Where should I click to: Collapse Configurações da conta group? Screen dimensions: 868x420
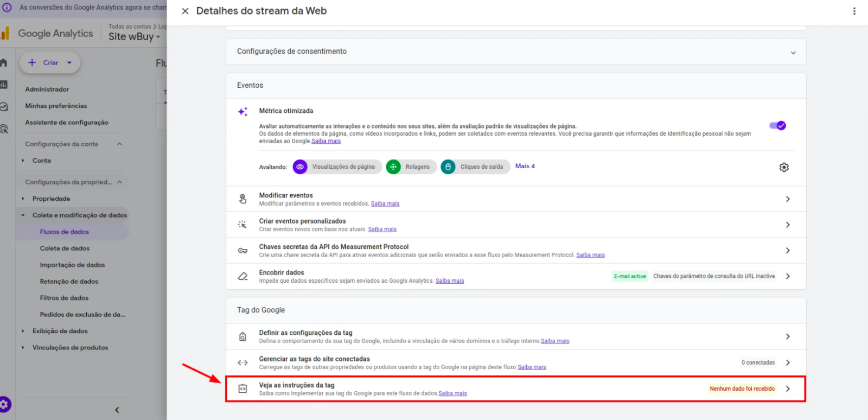pos(119,144)
